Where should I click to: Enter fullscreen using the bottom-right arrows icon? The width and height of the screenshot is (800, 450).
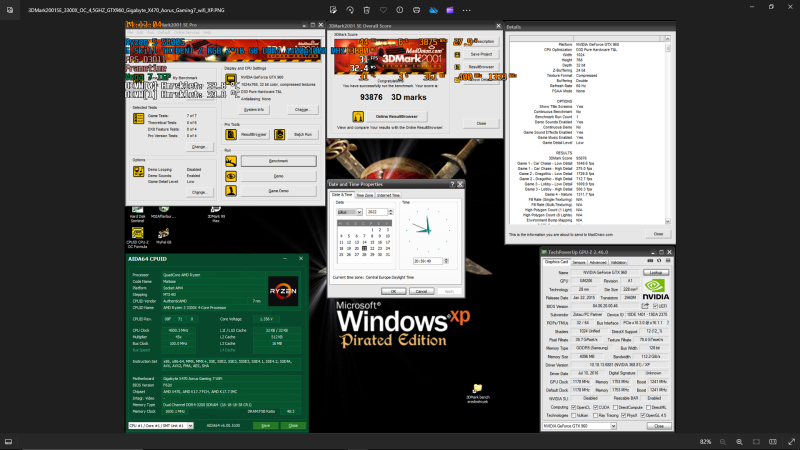[x=791, y=442]
